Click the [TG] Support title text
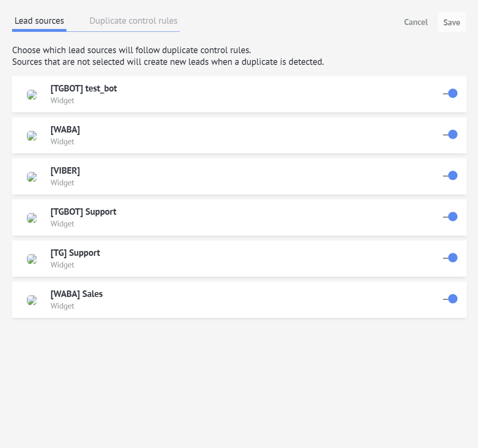This screenshot has width=478, height=448. tap(75, 253)
